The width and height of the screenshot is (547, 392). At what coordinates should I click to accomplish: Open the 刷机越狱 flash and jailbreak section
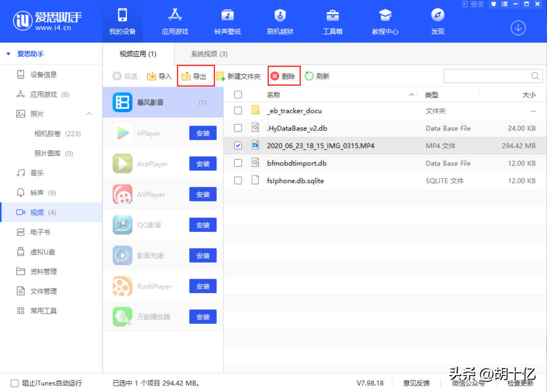click(280, 21)
